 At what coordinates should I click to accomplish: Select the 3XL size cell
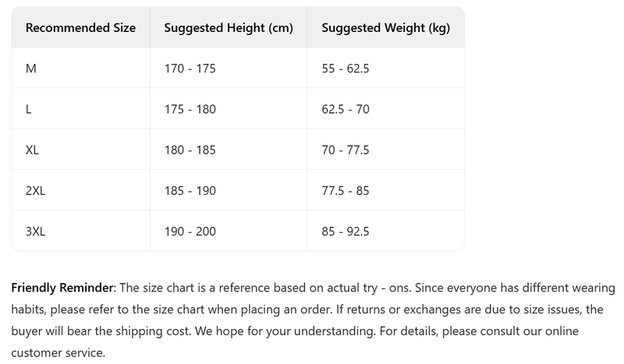(35, 231)
